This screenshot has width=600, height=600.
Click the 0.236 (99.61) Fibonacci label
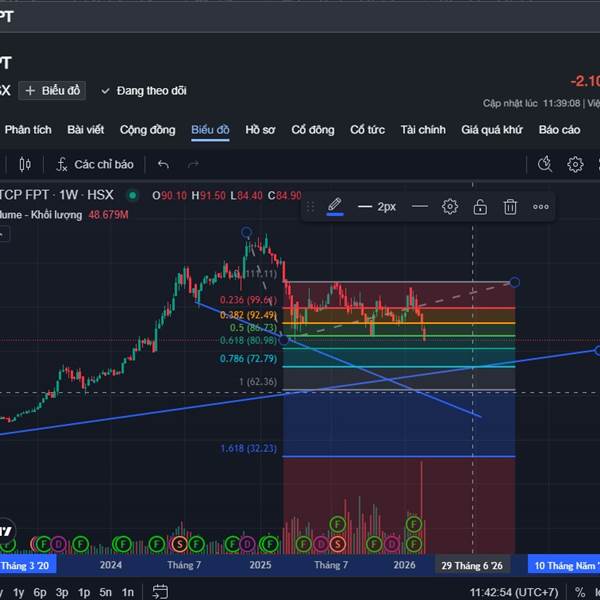pyautogui.click(x=248, y=300)
